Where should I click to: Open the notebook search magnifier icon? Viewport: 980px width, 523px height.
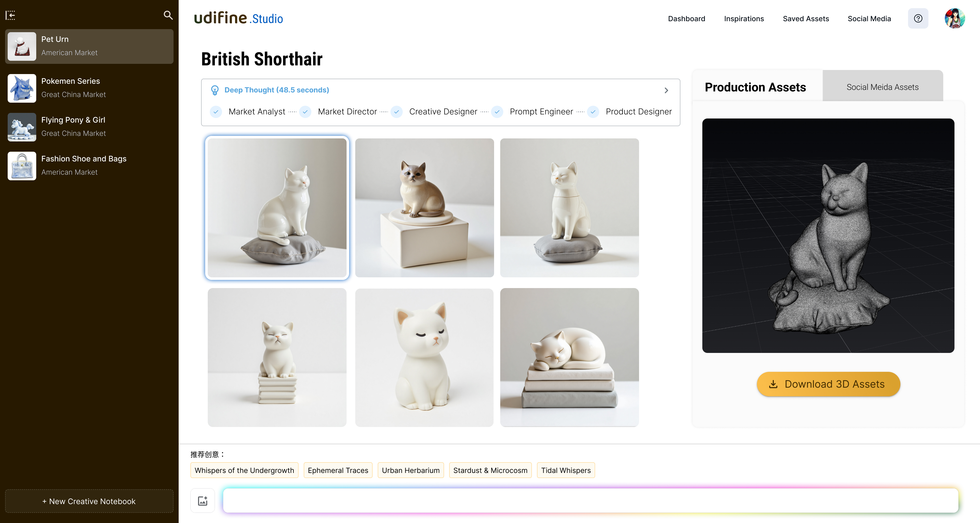[x=168, y=15]
